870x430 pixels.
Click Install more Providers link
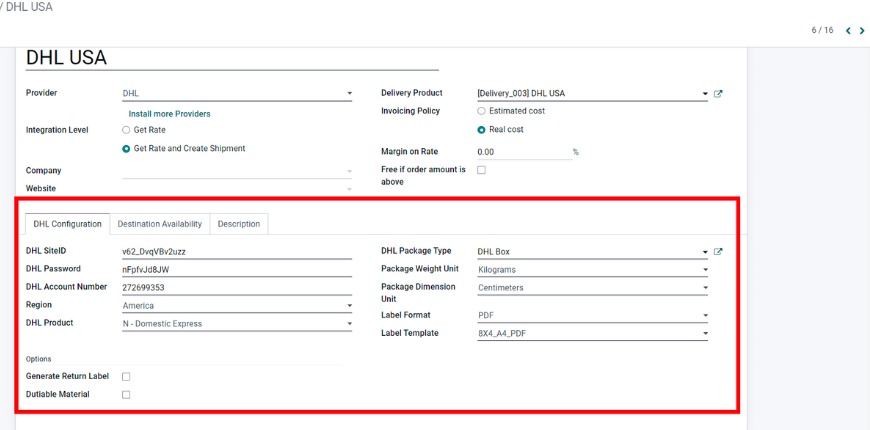[x=169, y=114]
